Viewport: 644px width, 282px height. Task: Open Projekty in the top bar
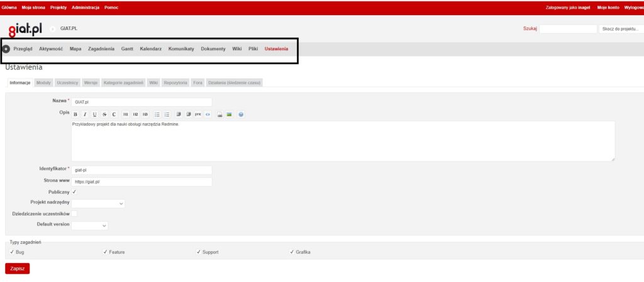click(x=58, y=8)
